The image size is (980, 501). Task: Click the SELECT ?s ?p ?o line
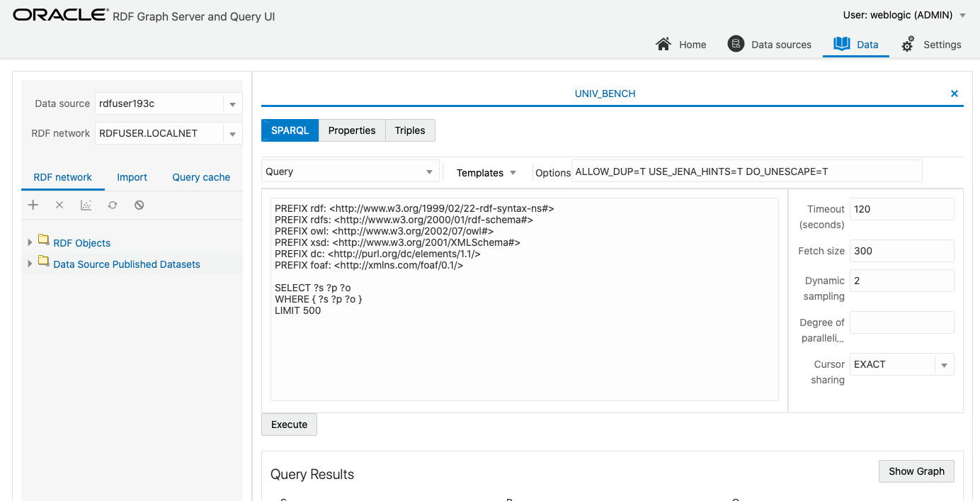tap(313, 288)
